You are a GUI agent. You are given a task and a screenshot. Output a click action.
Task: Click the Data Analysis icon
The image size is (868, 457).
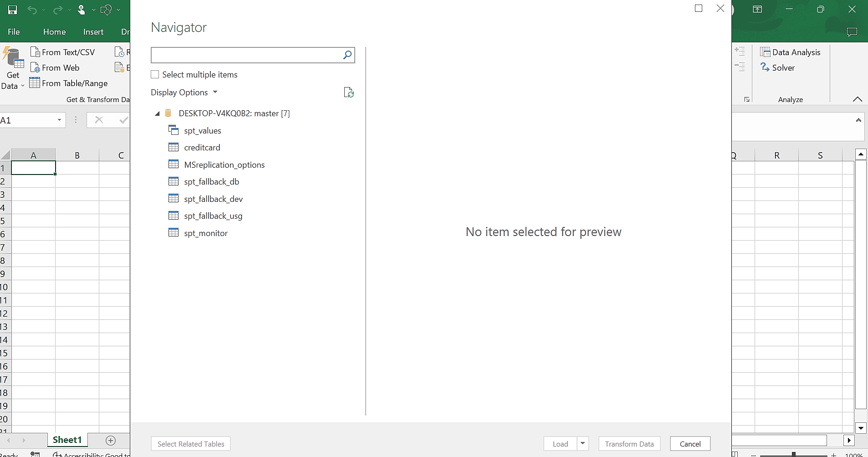point(765,52)
